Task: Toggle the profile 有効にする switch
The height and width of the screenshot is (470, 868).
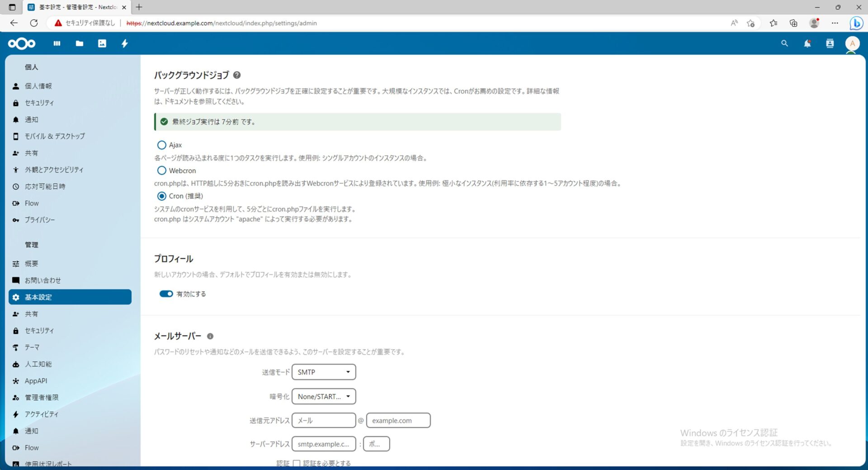Action: (166, 294)
